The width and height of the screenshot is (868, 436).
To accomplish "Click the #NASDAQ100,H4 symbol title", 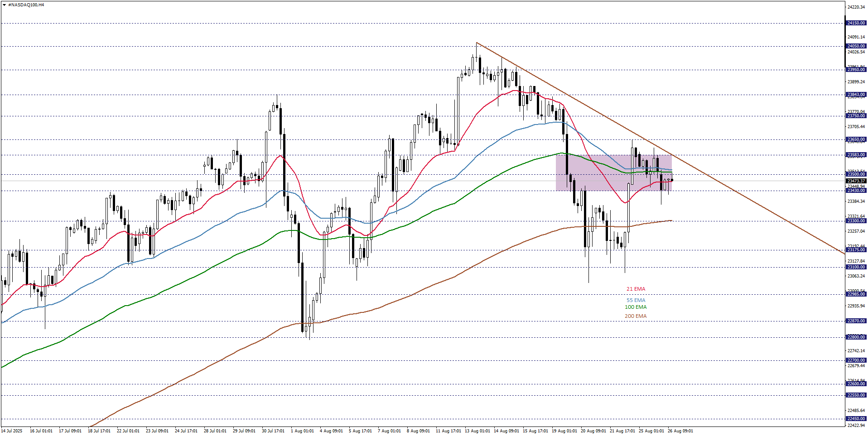I will pos(26,5).
